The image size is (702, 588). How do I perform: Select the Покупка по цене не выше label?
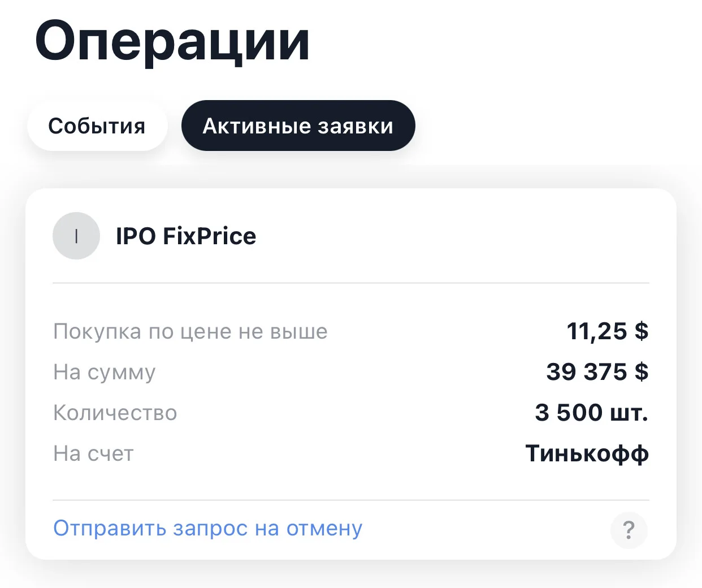click(190, 331)
